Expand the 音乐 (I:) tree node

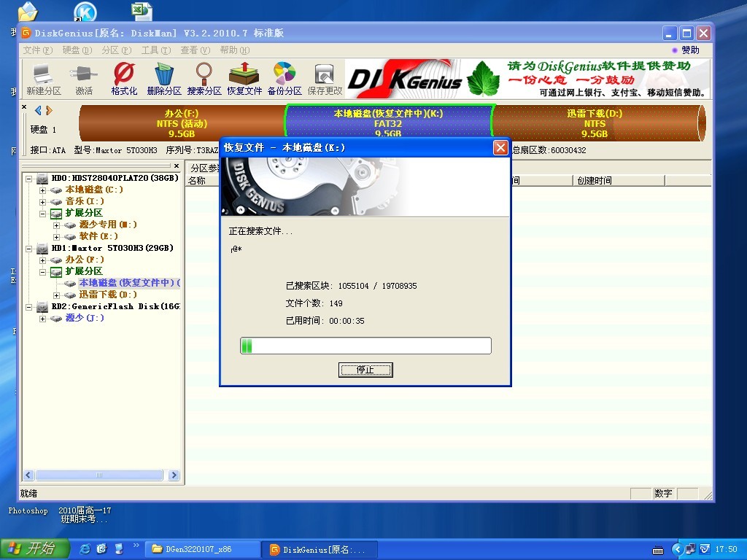pyautogui.click(x=42, y=202)
